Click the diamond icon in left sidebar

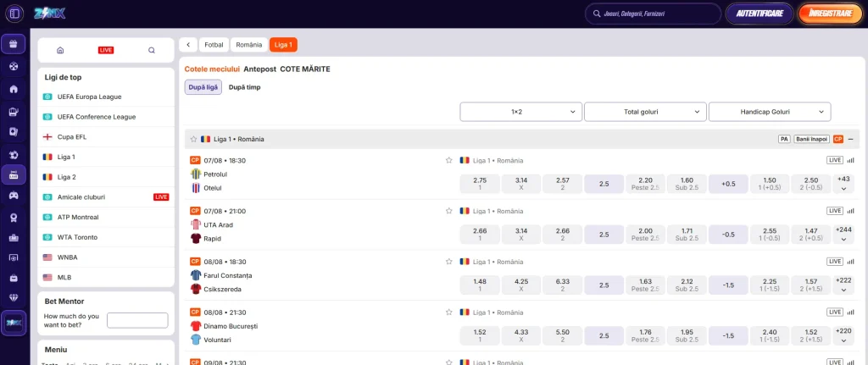(14, 297)
